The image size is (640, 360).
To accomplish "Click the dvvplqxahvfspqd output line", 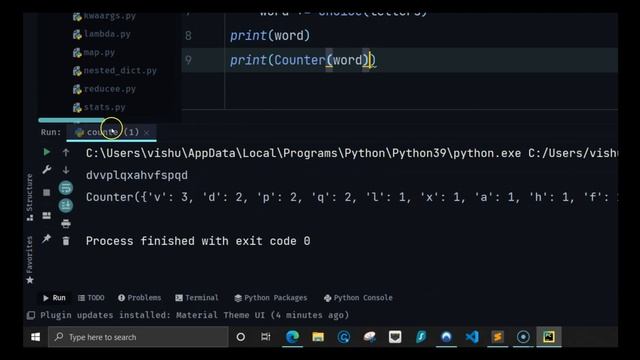I will (137, 175).
